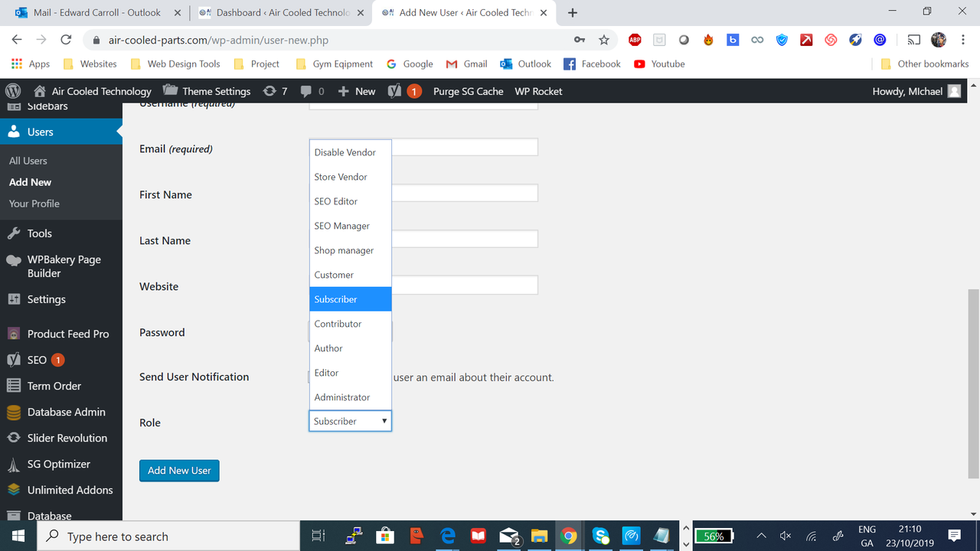The height and width of the screenshot is (551, 980).
Task: Open the SG Optimizer sidebar icon
Action: (x=14, y=464)
